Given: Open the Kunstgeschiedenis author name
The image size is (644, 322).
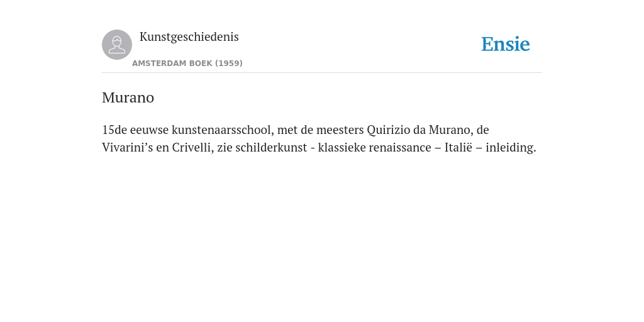Looking at the screenshot, I should [189, 37].
